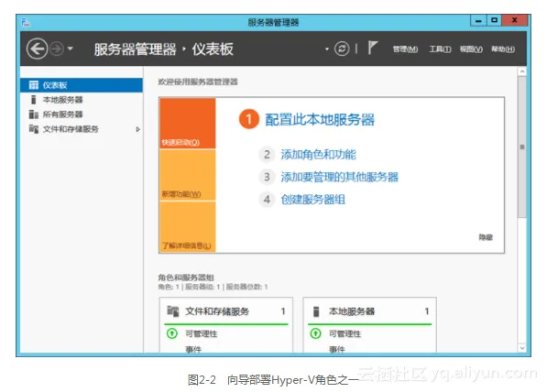Viewport: 547px width, 392px height.
Task: Open the dropdown arrow beside refresh icon
Action: click(327, 49)
